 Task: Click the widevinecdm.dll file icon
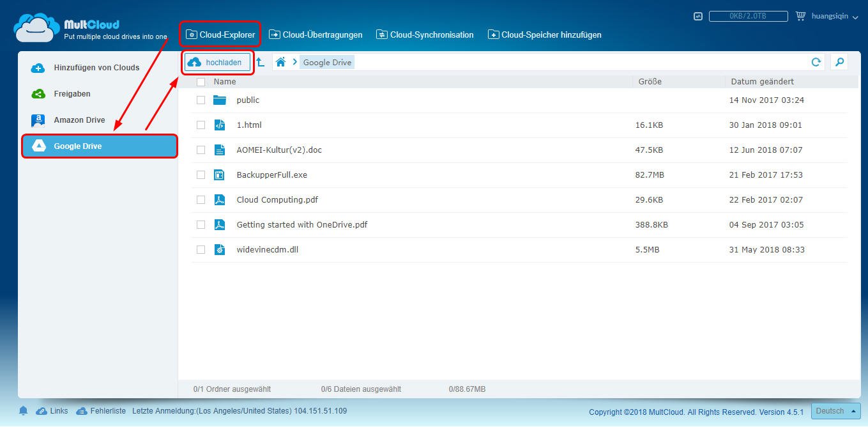click(220, 249)
